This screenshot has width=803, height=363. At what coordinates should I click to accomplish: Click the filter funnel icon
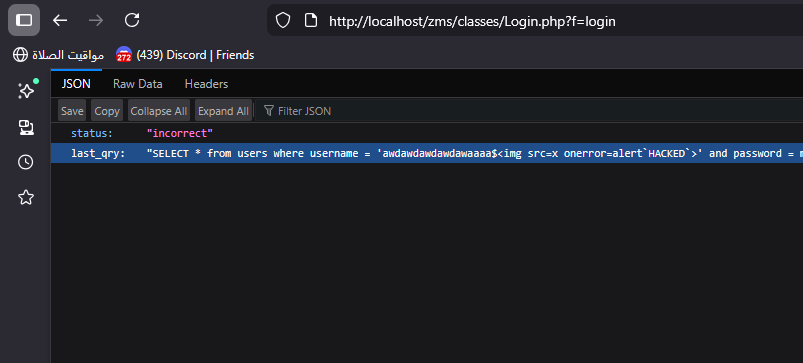coord(268,111)
